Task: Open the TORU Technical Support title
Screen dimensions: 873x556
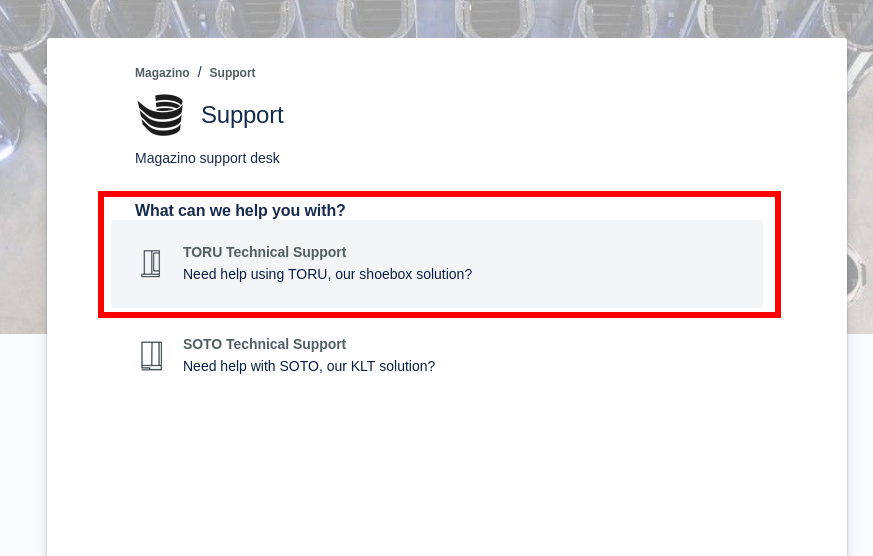Action: [x=264, y=252]
